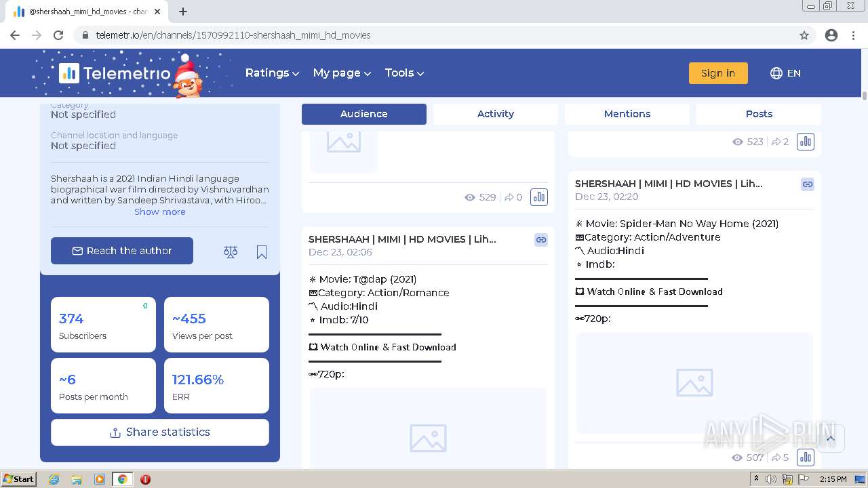Open media player taskbar icon

click(100, 479)
